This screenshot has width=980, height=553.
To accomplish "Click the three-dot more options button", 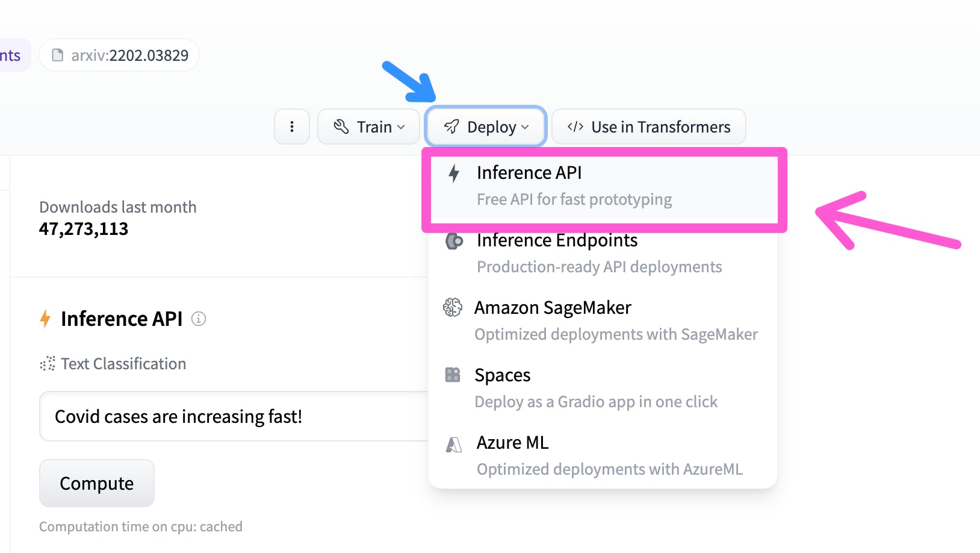I will (292, 127).
